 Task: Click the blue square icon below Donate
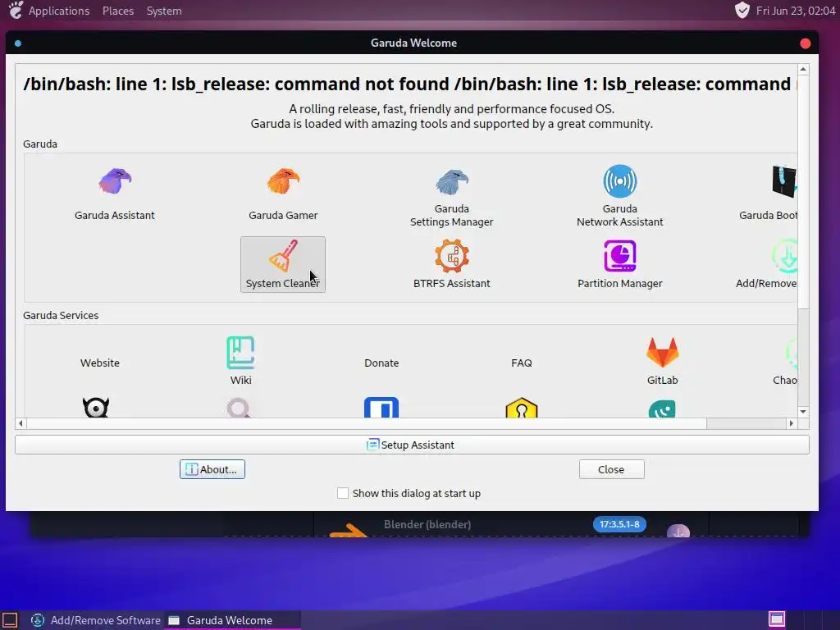tap(381, 407)
